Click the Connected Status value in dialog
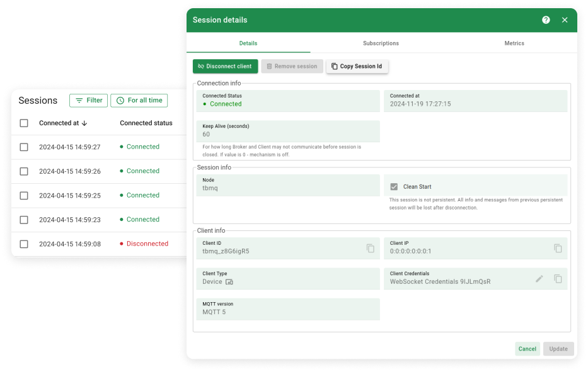This screenshot has width=588, height=372. coord(222,104)
